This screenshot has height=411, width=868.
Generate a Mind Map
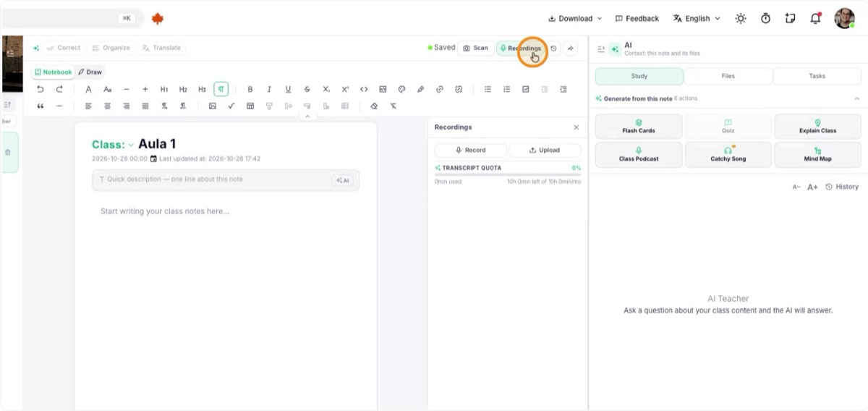click(x=818, y=155)
